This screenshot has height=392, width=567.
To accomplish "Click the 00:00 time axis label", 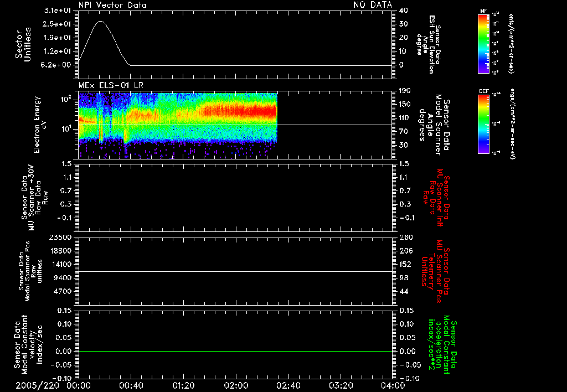I will [x=78, y=385].
